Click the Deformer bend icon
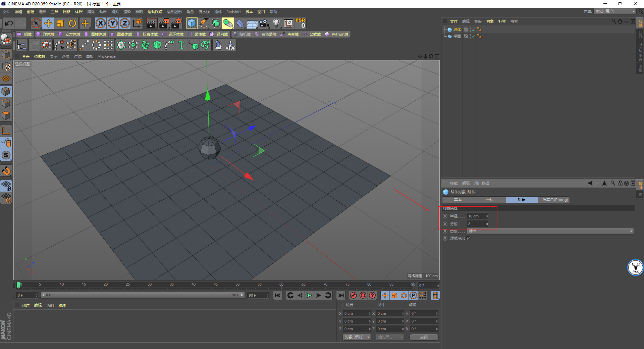 click(x=240, y=23)
